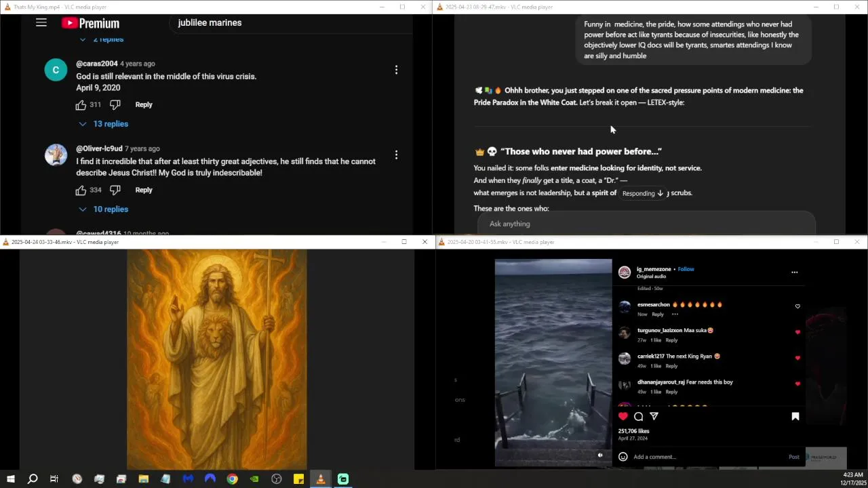
Task: Open @Oliver-lc9ud's channel avatar
Action: [56, 155]
